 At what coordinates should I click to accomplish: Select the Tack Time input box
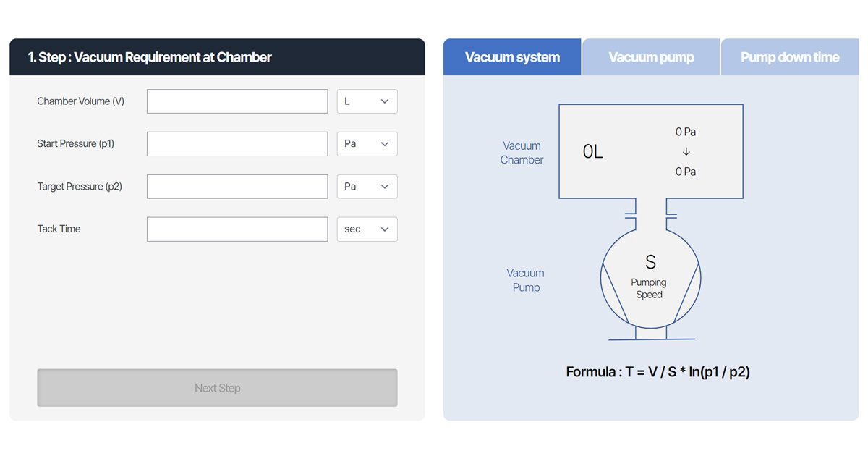[x=237, y=229]
